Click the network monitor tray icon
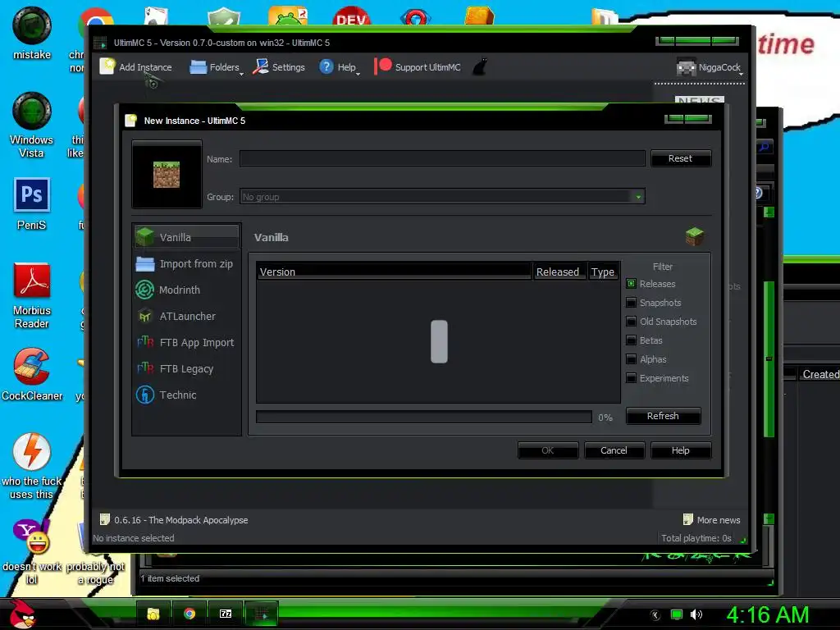This screenshot has width=840, height=630. tap(677, 614)
